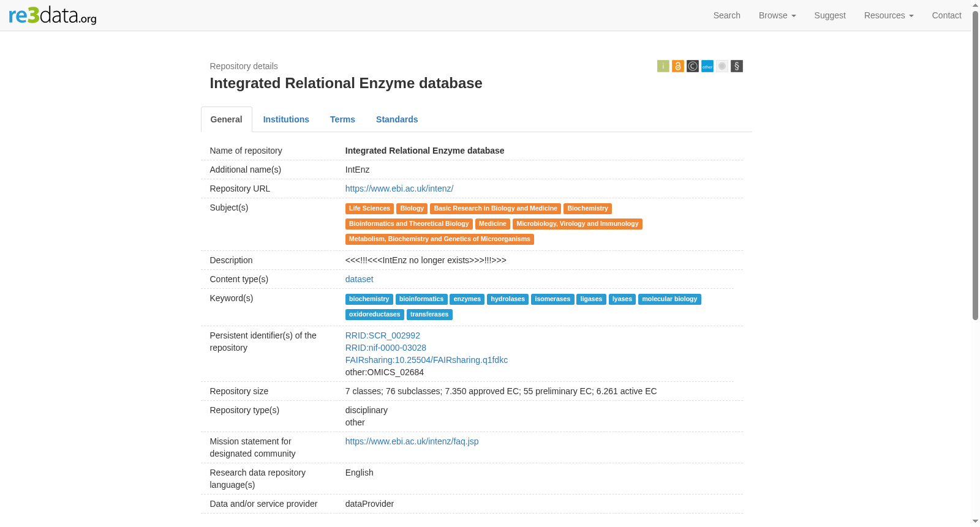Click the grey certificate seal icon

click(722, 66)
